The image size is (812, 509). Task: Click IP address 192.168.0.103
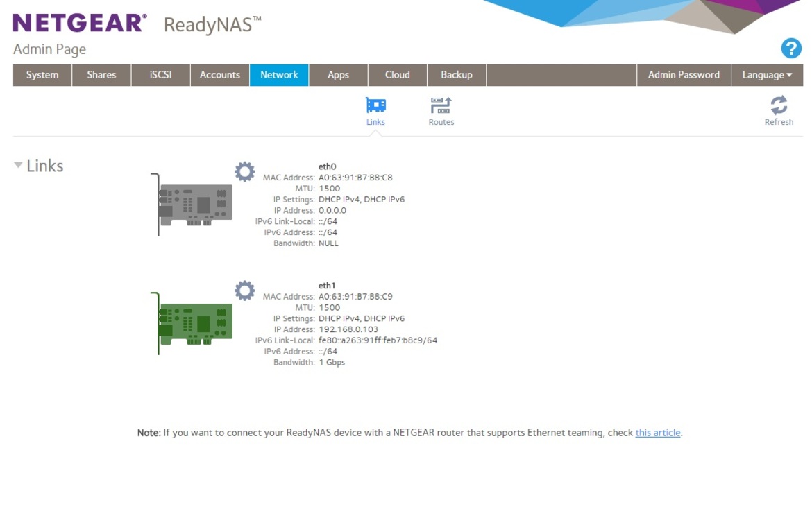point(348,329)
